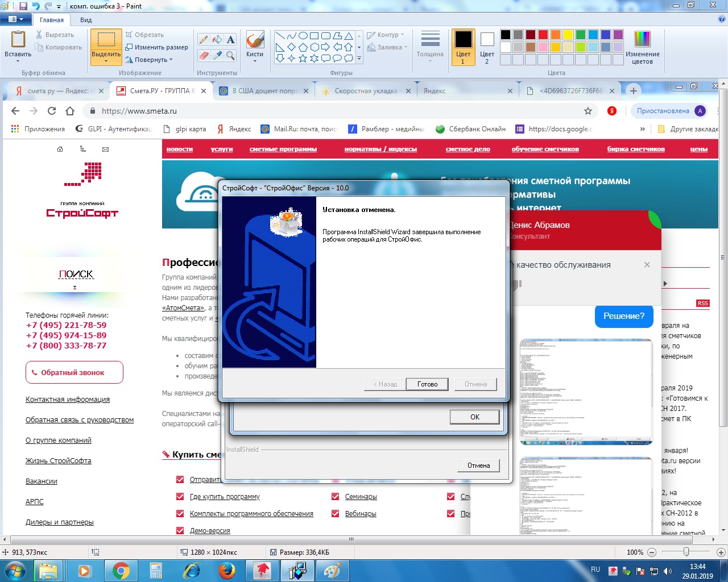This screenshot has height=582, width=728.
Task: Toggle checkbox next to Где купить программу
Action: 180,496
